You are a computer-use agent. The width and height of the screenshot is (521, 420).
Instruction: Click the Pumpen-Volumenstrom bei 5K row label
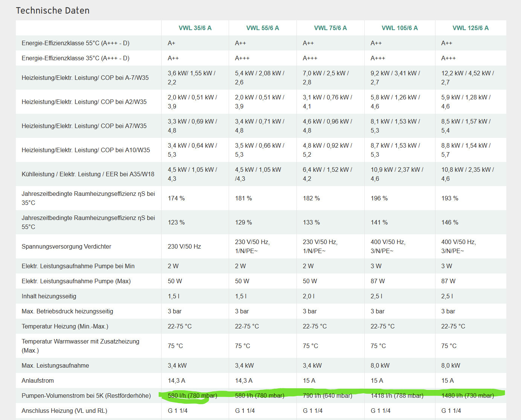click(86, 396)
